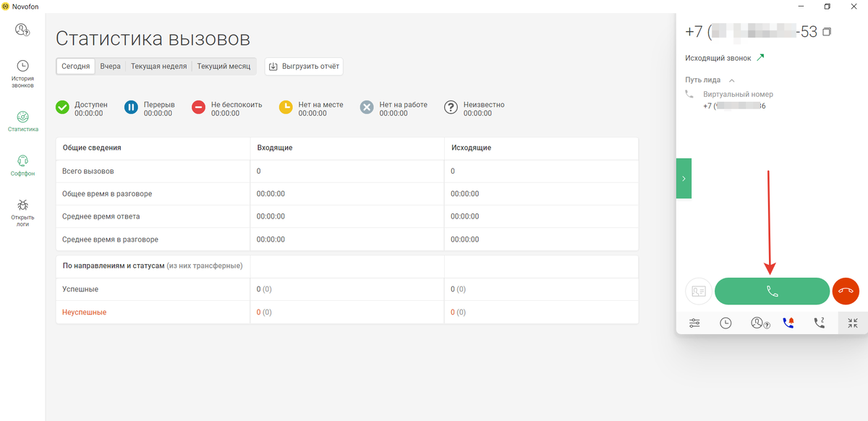Select the Вчера period tab

(x=110, y=66)
